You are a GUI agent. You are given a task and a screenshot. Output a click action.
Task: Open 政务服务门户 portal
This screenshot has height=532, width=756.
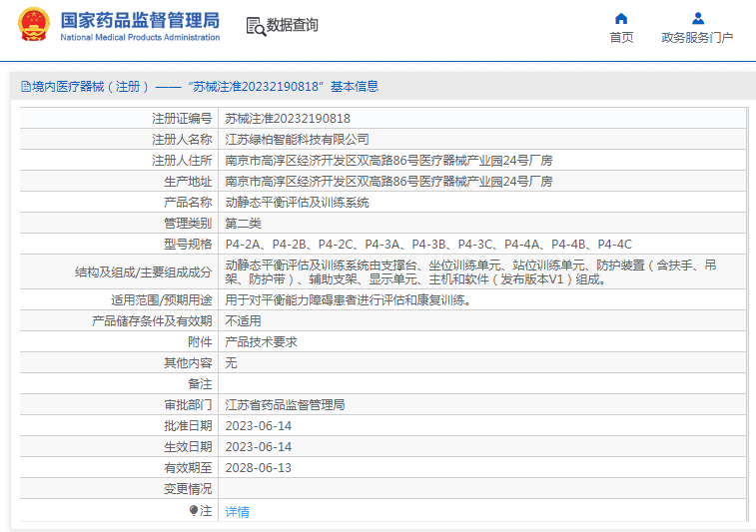(x=697, y=38)
